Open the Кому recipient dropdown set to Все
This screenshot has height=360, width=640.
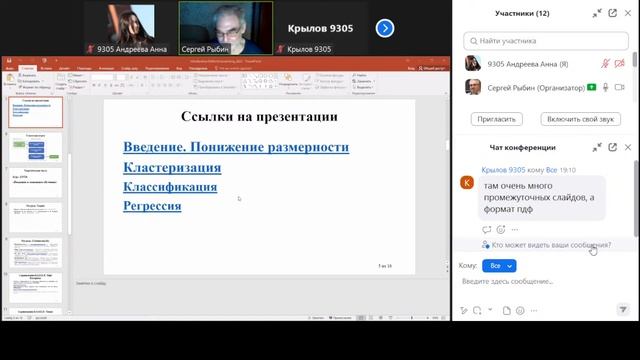pos(499,266)
